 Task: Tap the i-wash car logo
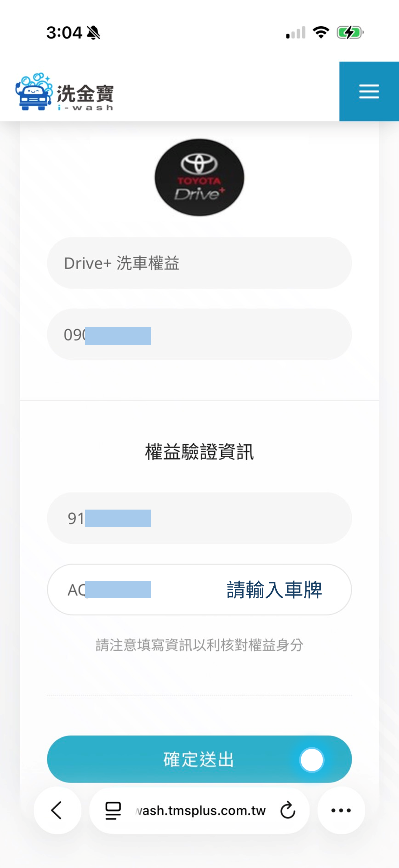coord(34,92)
